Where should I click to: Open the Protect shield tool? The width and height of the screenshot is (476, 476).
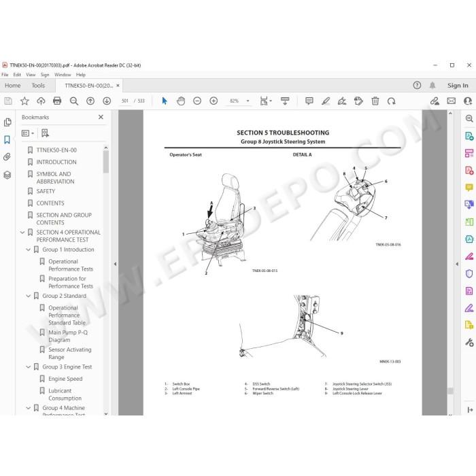coord(469,273)
